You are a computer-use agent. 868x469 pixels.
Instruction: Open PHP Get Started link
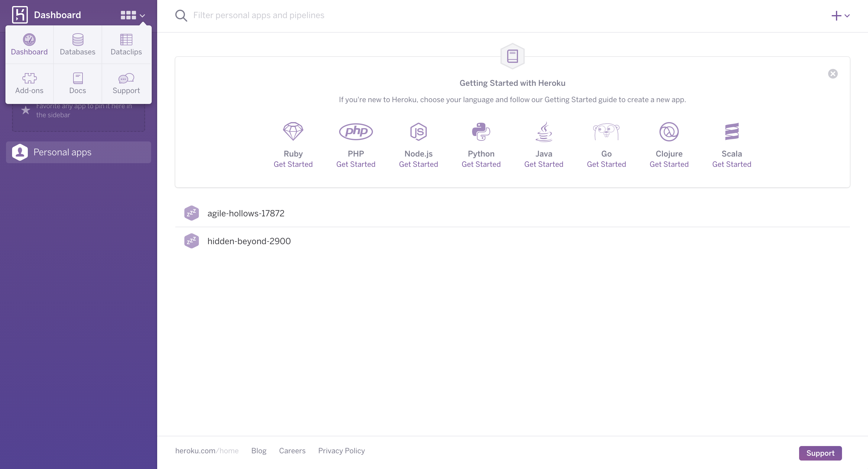[356, 164]
